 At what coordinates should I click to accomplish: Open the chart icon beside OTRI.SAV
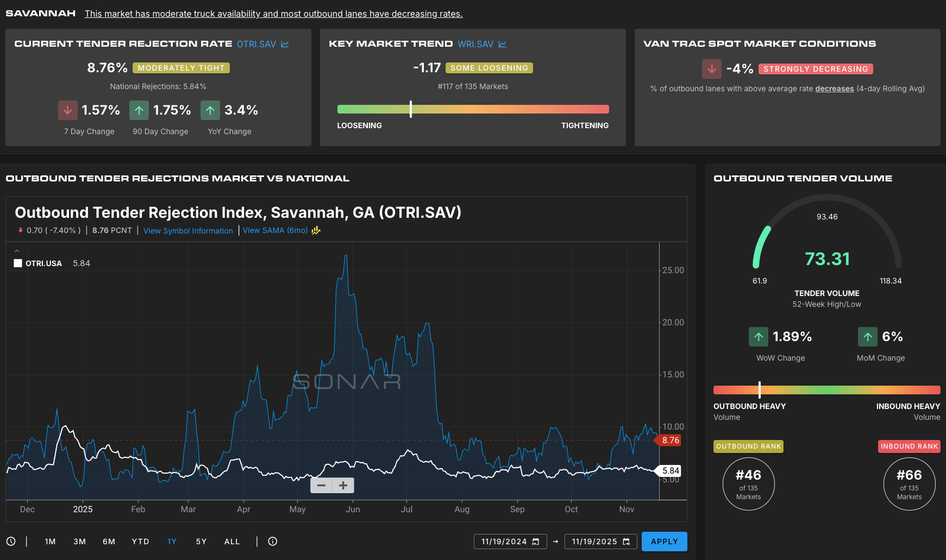(x=285, y=44)
